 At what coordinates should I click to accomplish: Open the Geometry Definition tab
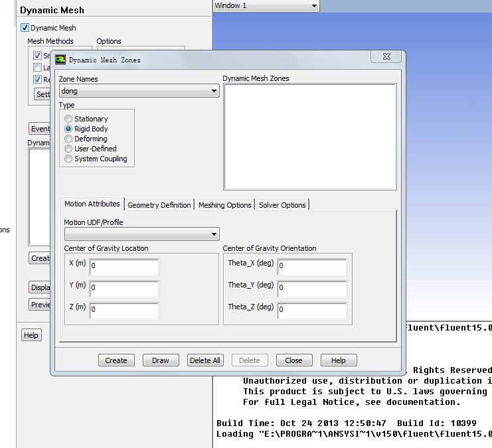click(x=159, y=205)
